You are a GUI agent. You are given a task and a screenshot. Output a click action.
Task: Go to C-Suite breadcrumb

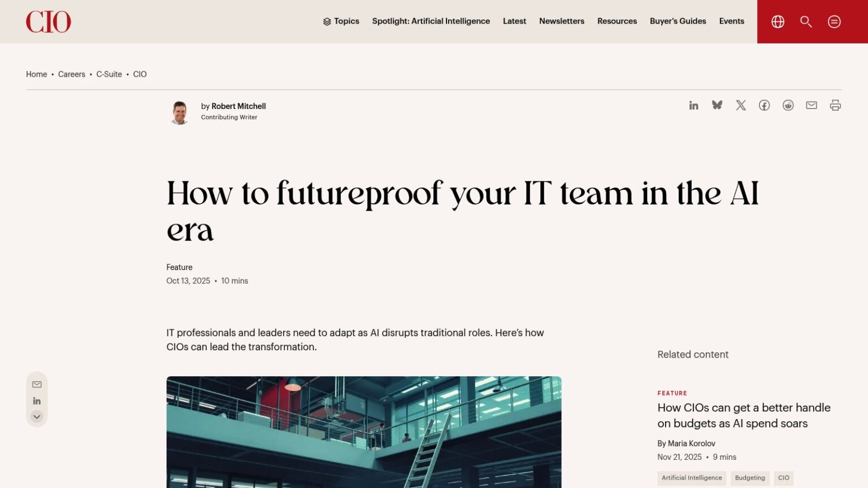tap(109, 74)
